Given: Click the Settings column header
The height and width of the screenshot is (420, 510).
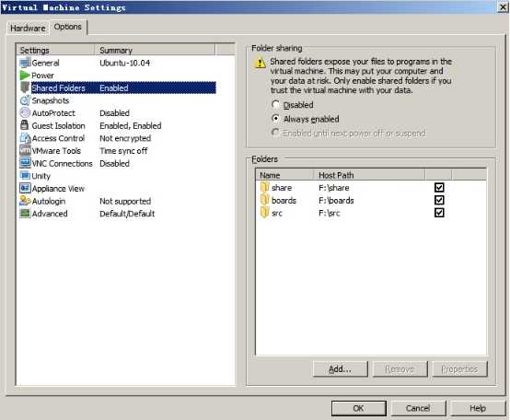Looking at the screenshot, I should 55,50.
